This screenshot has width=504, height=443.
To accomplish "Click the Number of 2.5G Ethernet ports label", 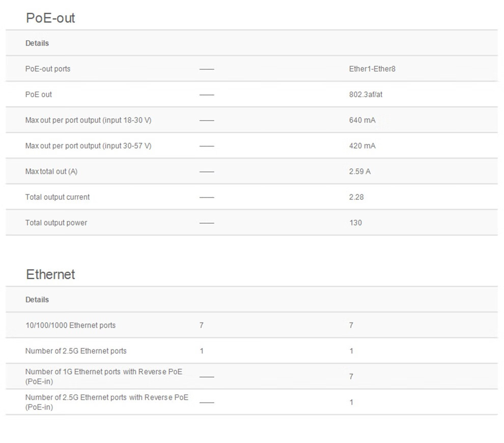I will [x=76, y=351].
